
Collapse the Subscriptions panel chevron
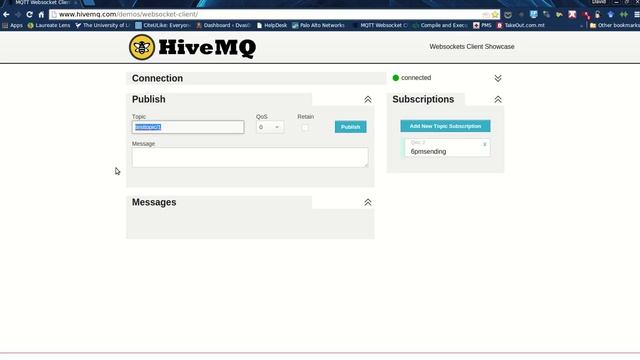498,100
